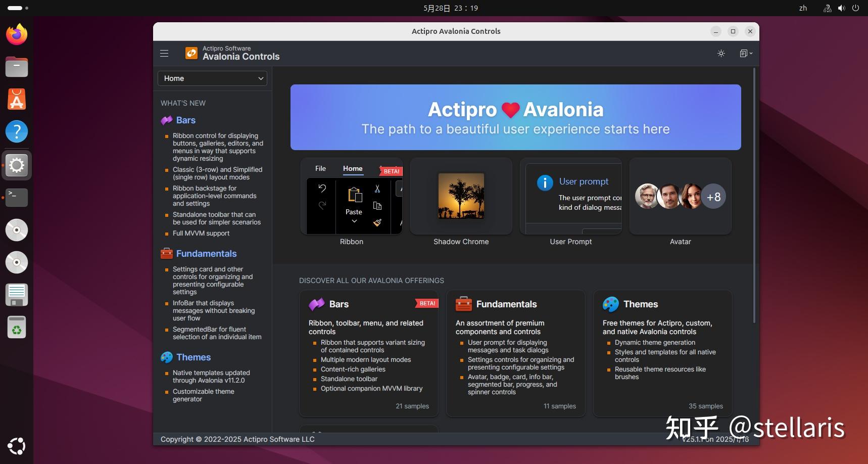Click the +8 avatar badge
The image size is (868, 464).
(714, 196)
